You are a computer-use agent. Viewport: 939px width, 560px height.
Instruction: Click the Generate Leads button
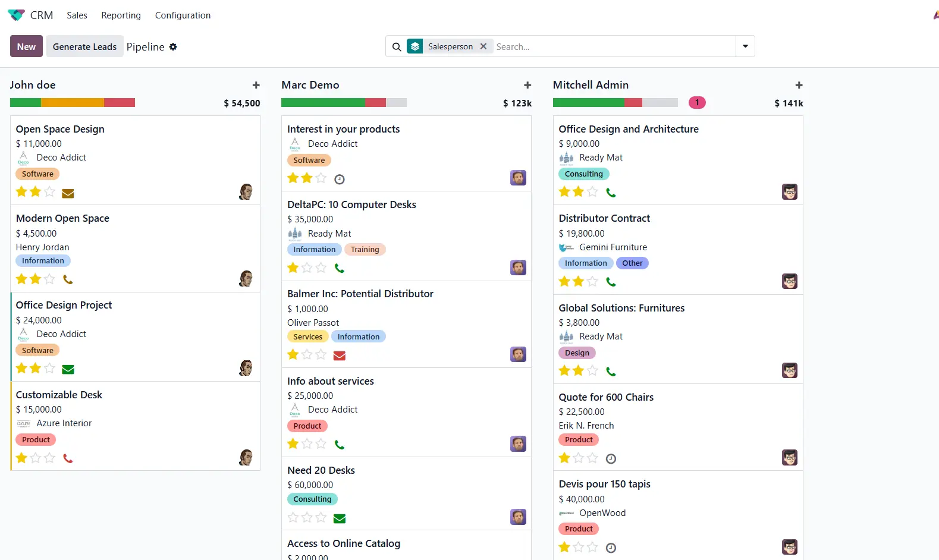tap(84, 46)
